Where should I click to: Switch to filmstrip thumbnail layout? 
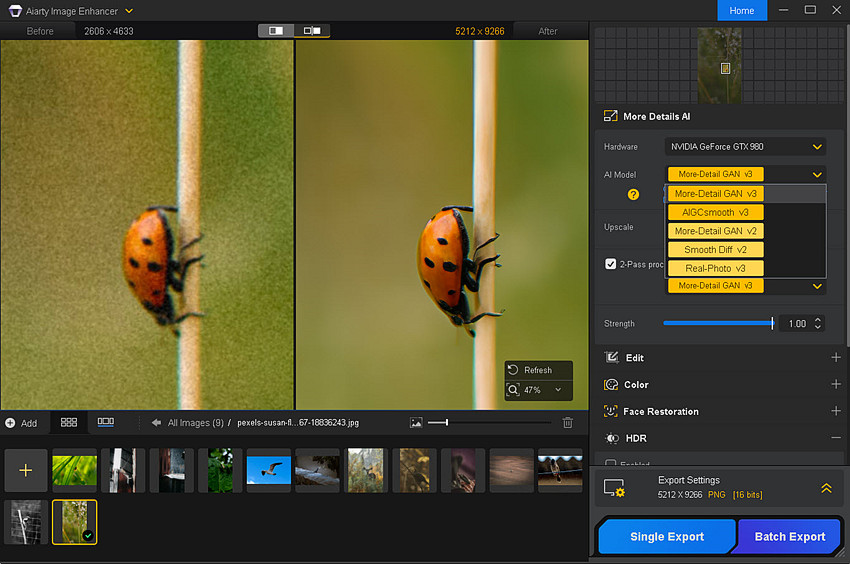click(106, 422)
